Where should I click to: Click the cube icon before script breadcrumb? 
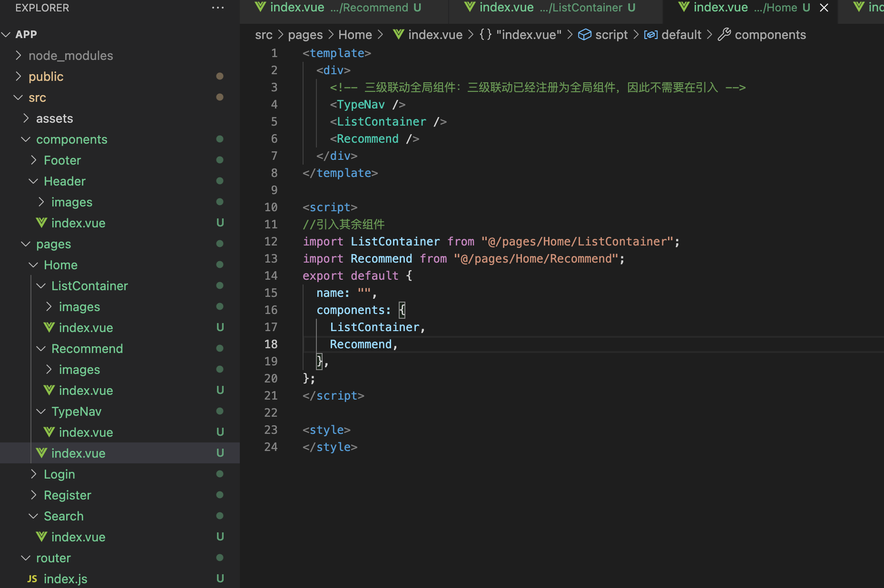(x=585, y=34)
